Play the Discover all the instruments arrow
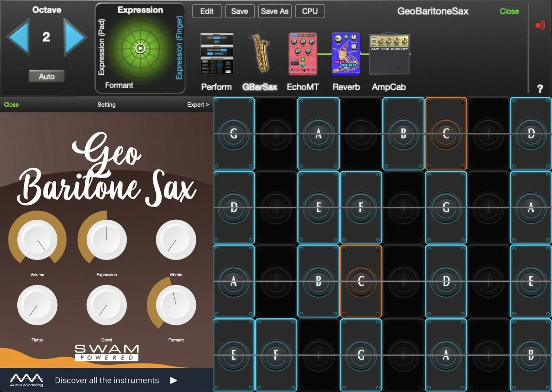 (x=174, y=381)
